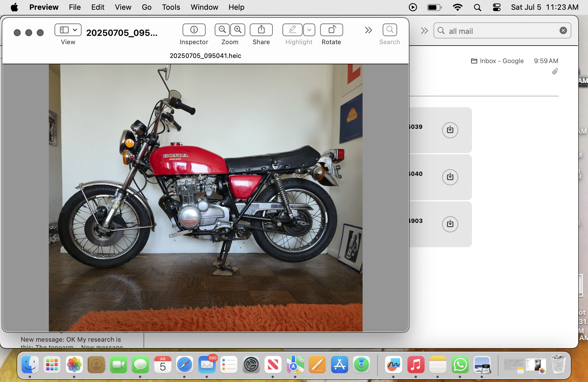Clear the all mail search text
Image resolution: width=588 pixels, height=382 pixels.
(563, 30)
